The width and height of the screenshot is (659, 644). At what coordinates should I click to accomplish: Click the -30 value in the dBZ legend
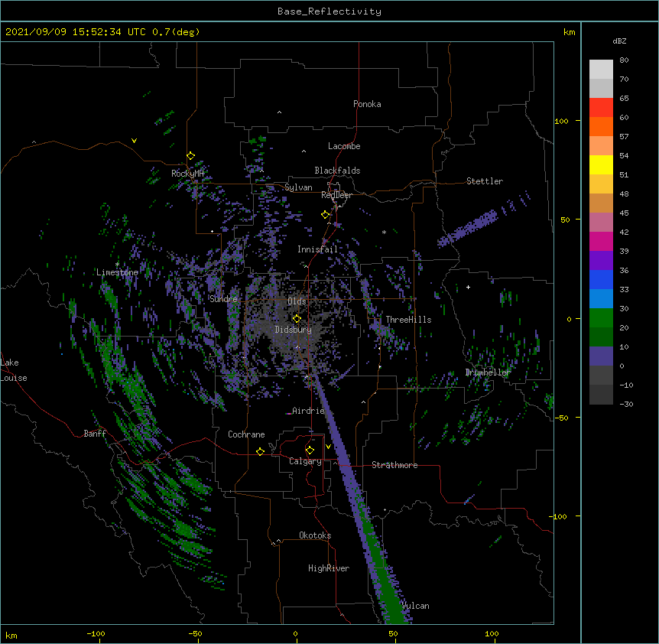[626, 404]
